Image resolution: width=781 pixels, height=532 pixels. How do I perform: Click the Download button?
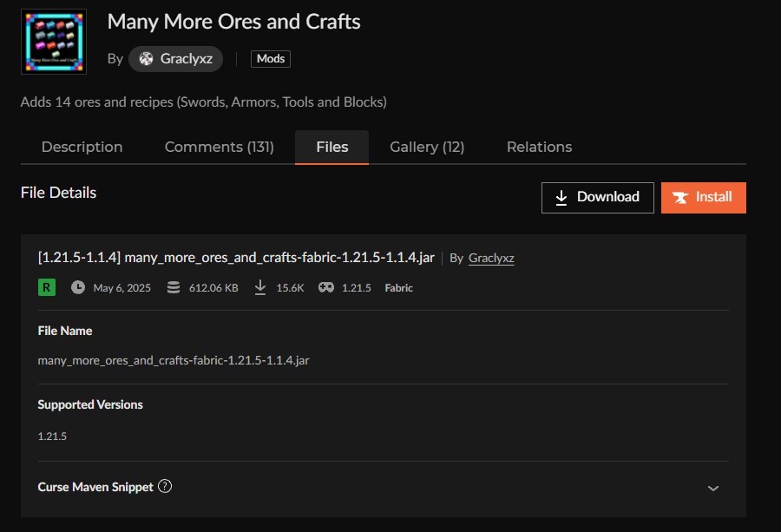click(x=597, y=197)
